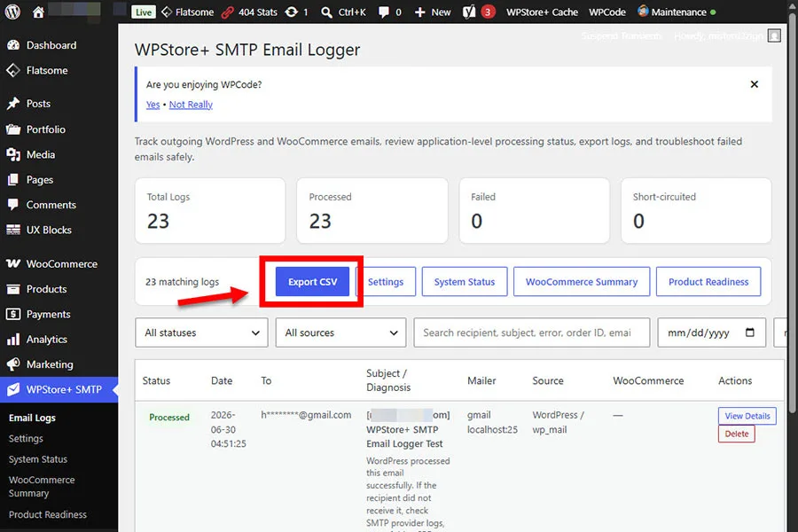Click the Mailer column header
798x532 pixels.
[x=481, y=380]
